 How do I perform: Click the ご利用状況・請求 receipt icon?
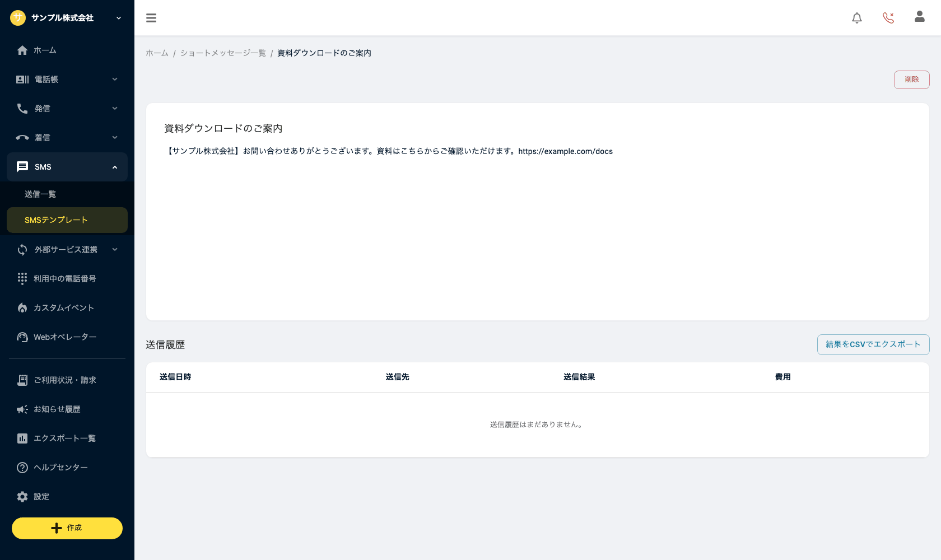22,380
